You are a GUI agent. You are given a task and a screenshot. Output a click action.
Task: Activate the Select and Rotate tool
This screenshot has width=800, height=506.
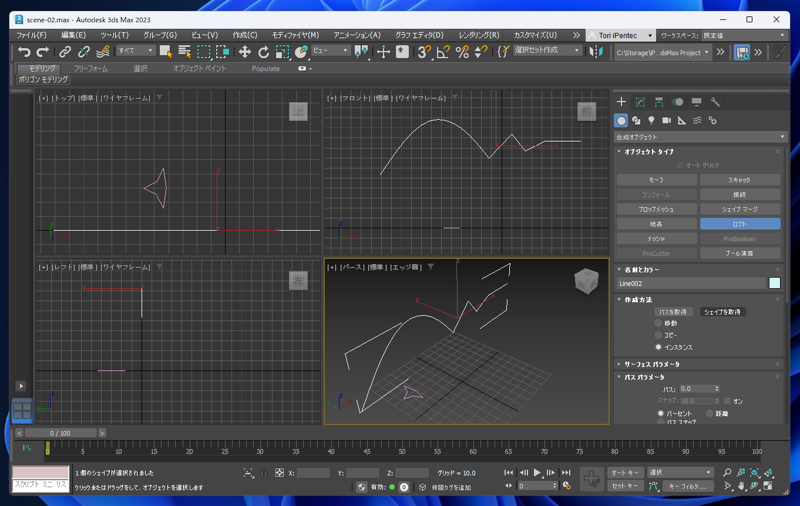click(263, 52)
